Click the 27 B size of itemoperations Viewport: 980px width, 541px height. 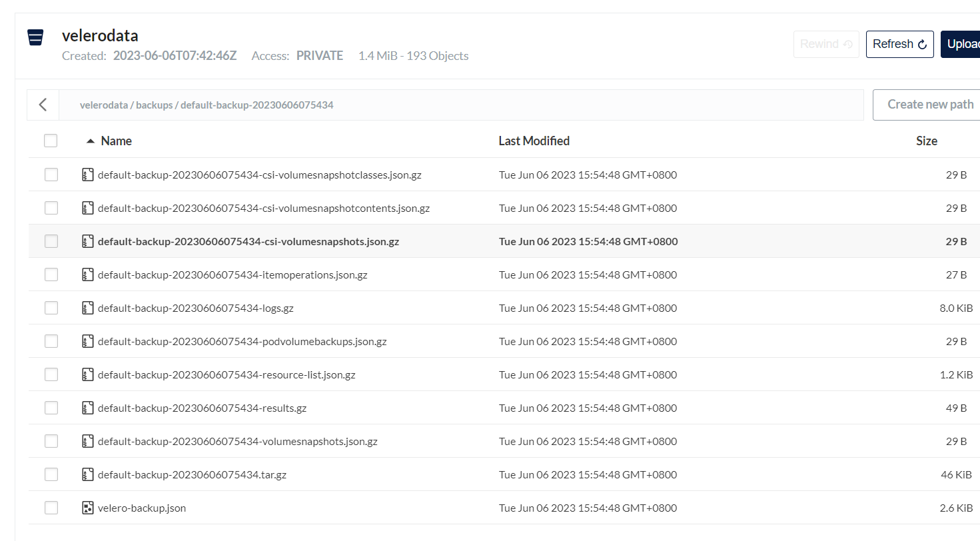coord(957,275)
